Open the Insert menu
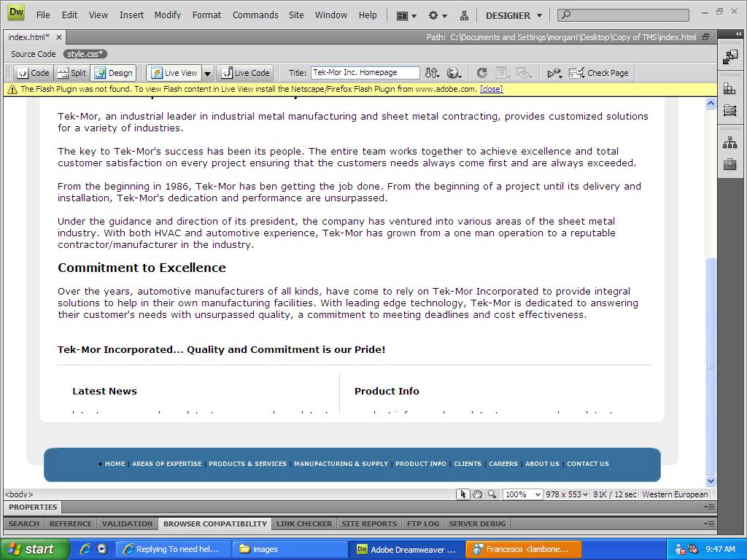The image size is (747, 560). click(131, 15)
